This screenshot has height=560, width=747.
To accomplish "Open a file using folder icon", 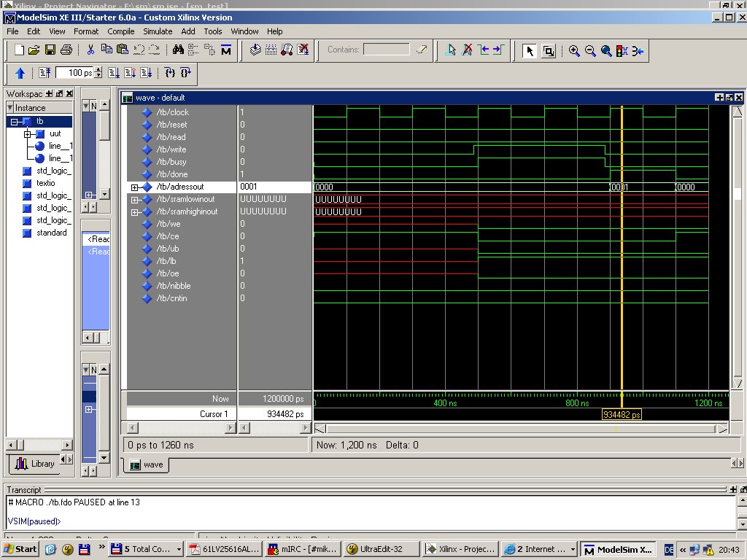I will pyautogui.click(x=34, y=50).
